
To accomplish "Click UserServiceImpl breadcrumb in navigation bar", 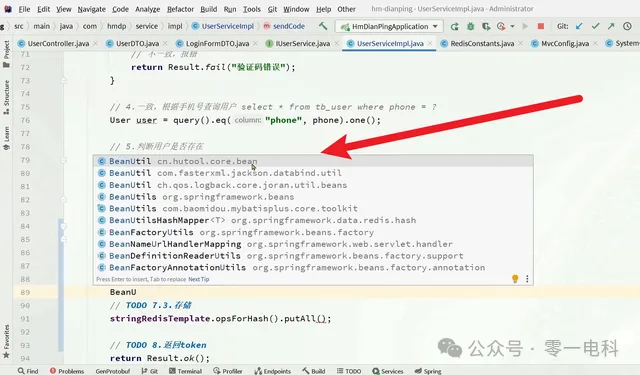I will tap(223, 26).
